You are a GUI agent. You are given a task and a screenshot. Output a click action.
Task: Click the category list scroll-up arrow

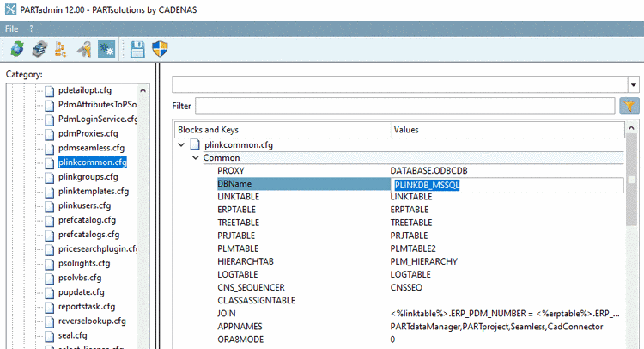[143, 90]
